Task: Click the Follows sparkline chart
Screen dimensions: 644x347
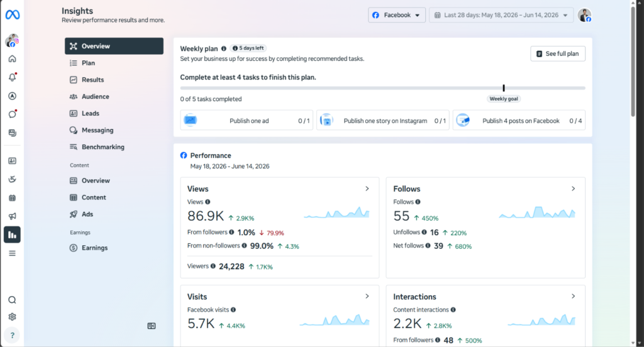Action: pos(537,212)
